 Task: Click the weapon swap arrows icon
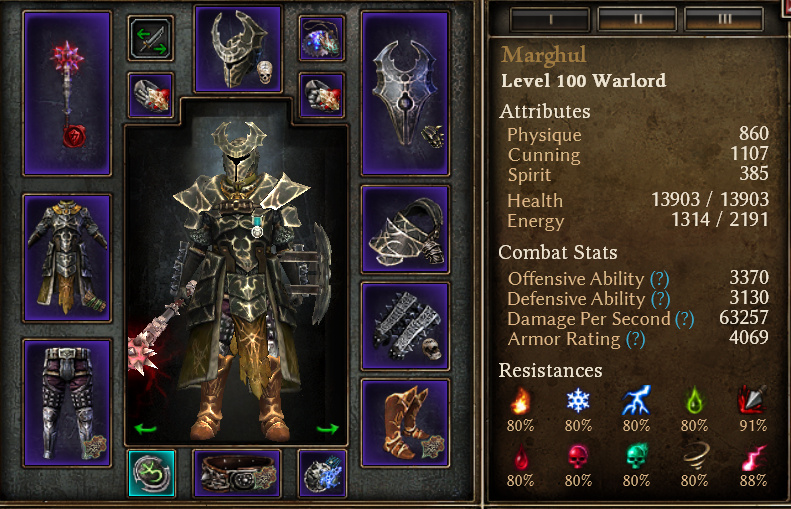point(150,38)
